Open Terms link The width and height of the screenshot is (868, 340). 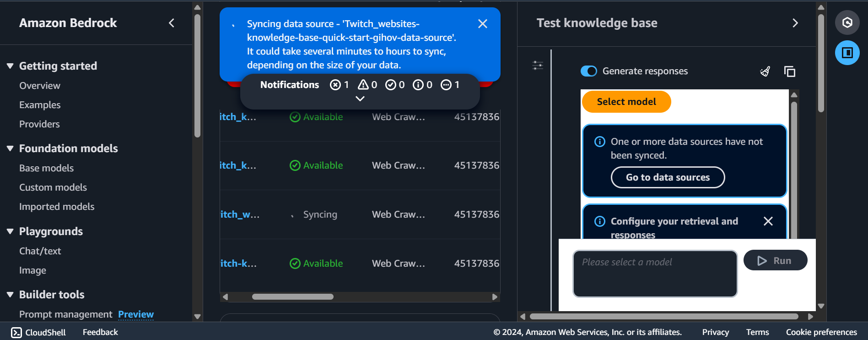[x=757, y=332]
